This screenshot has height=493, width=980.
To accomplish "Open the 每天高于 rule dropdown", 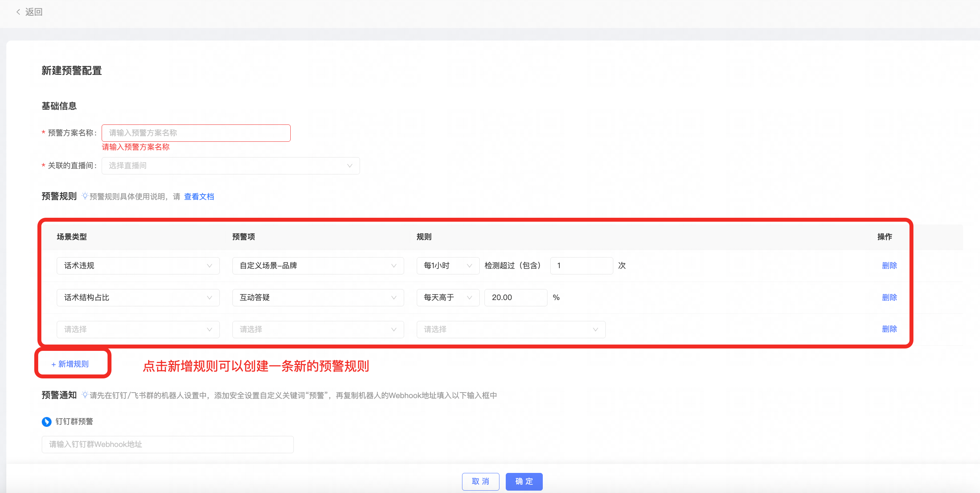I will tap(447, 298).
